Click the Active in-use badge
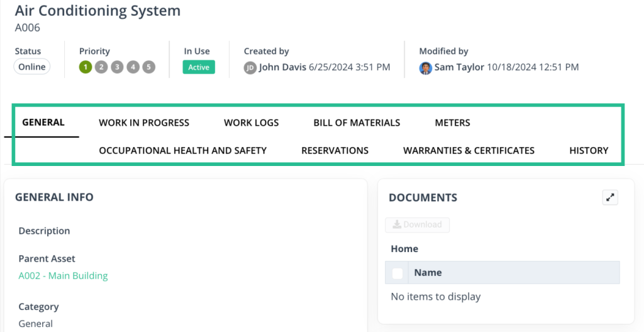 click(199, 67)
